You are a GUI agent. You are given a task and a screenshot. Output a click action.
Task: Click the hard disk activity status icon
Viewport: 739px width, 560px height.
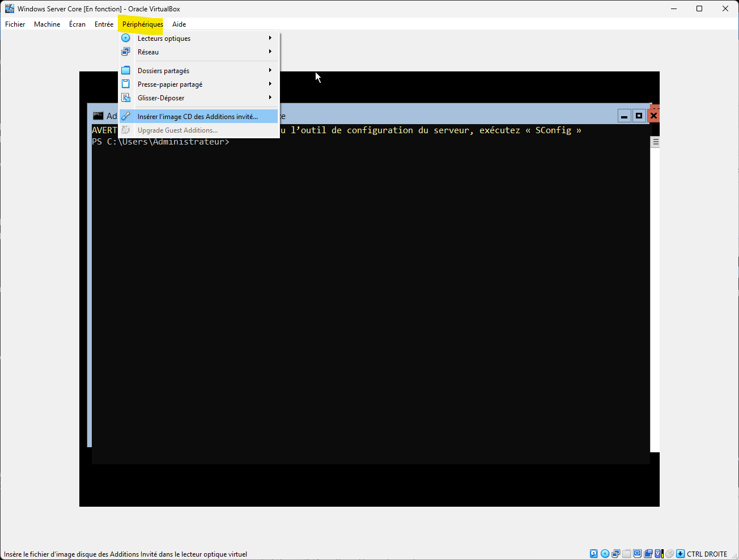(x=594, y=554)
